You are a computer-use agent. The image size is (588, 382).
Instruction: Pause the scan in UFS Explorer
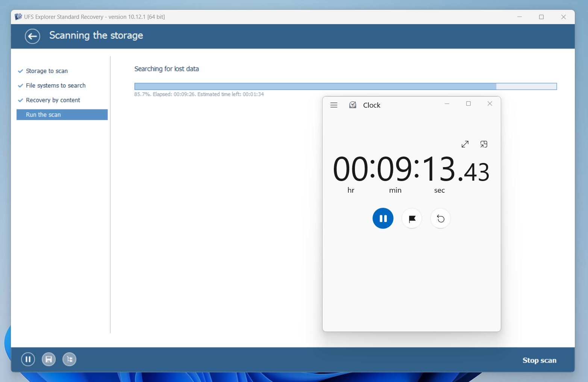tap(28, 359)
